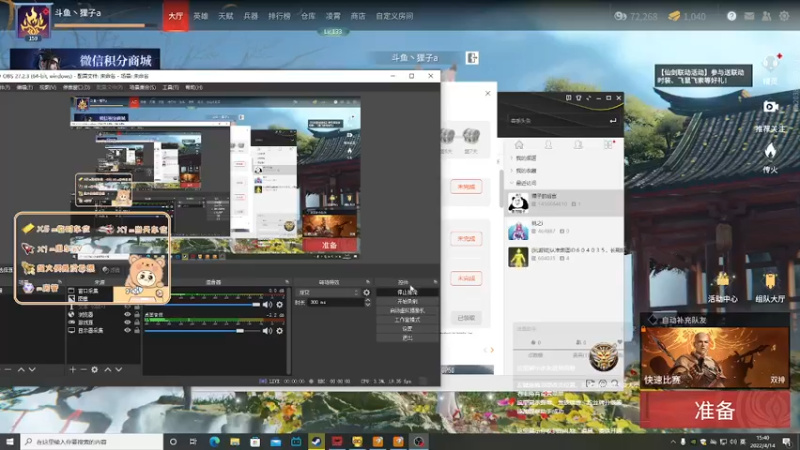Click 退出 button in OBS controls
This screenshot has height=450, width=800.
407,338
